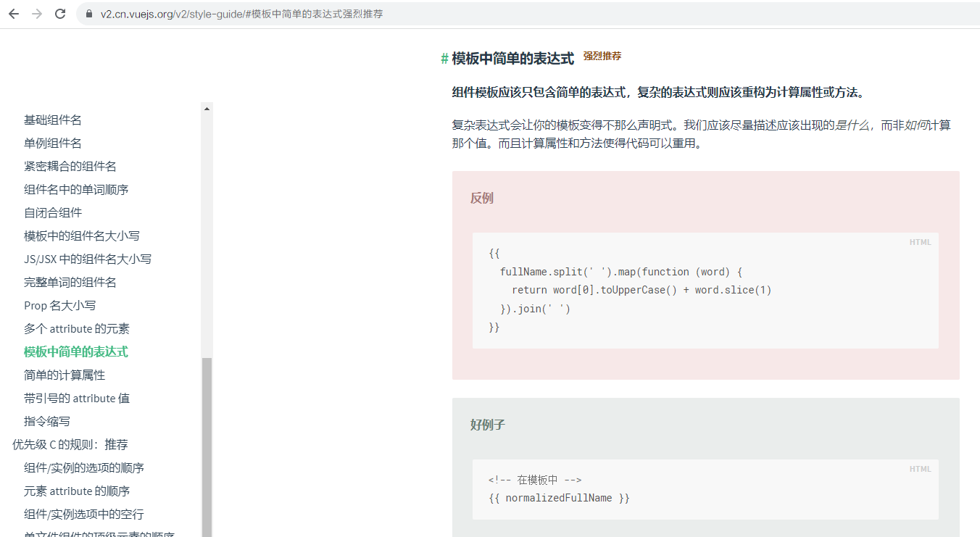The image size is (980, 537).
Task: Open sidebar link 带引号的 attribute 值
Action: 77,398
